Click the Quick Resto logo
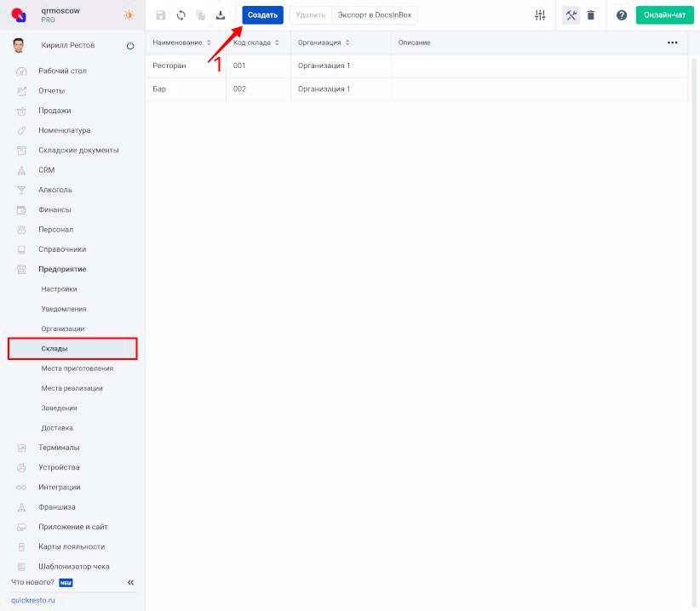Screen dimensions: 700x611 click(x=19, y=14)
